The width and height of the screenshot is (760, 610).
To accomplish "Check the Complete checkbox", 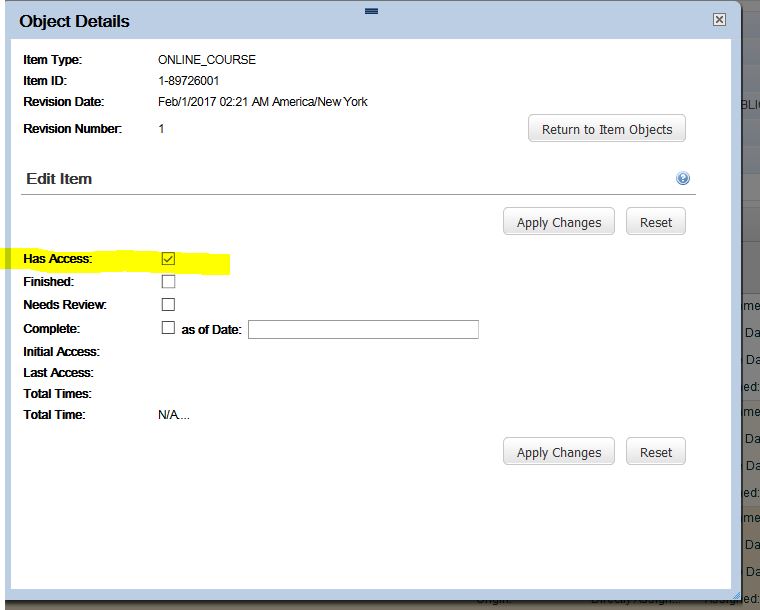I will (x=168, y=328).
